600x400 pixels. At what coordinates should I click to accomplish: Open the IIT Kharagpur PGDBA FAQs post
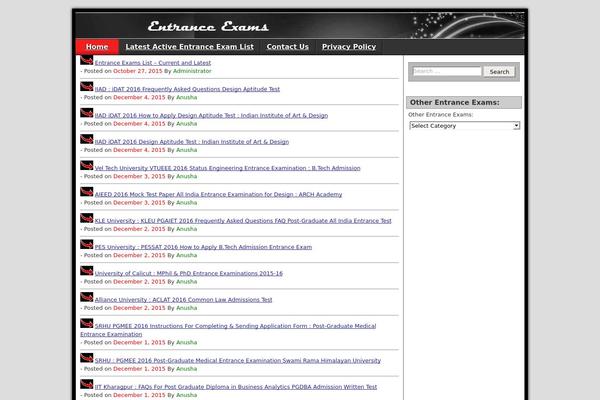(x=236, y=387)
